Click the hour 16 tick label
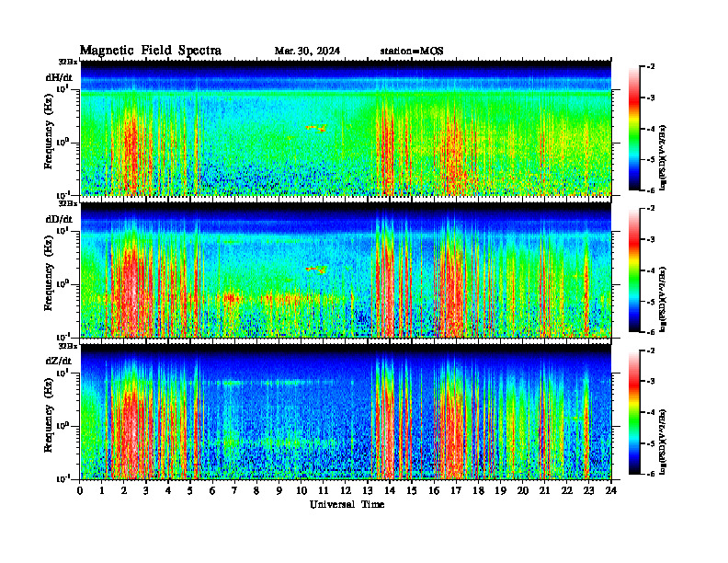 pos(434,491)
